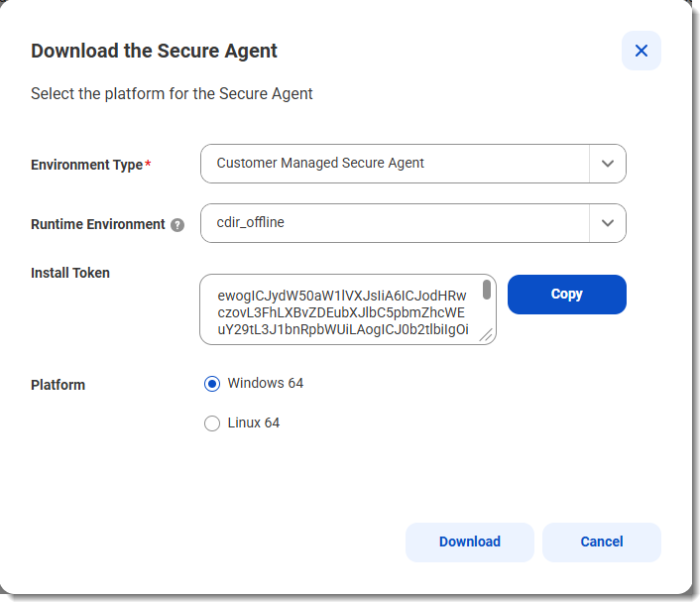Image resolution: width=700 pixels, height=602 pixels.
Task: Copy the install token
Action: tap(566, 295)
